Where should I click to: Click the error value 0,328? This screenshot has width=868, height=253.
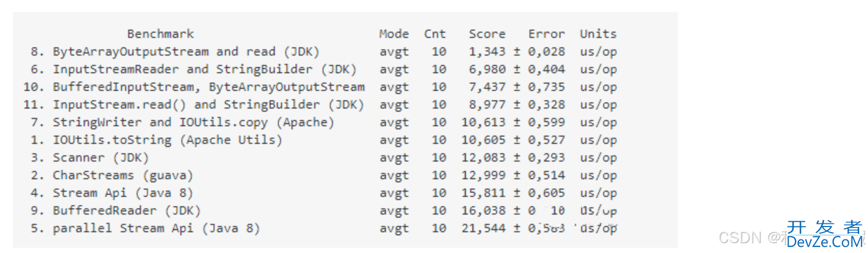pos(546,105)
